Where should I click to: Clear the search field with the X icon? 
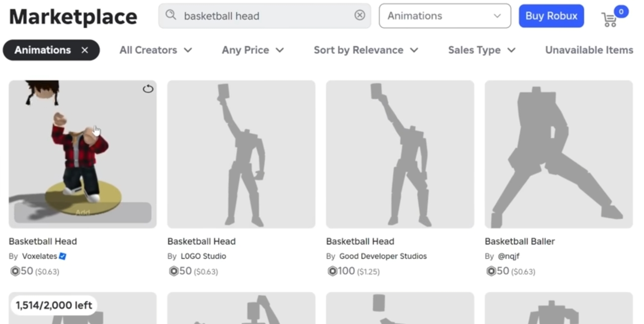pyautogui.click(x=360, y=15)
